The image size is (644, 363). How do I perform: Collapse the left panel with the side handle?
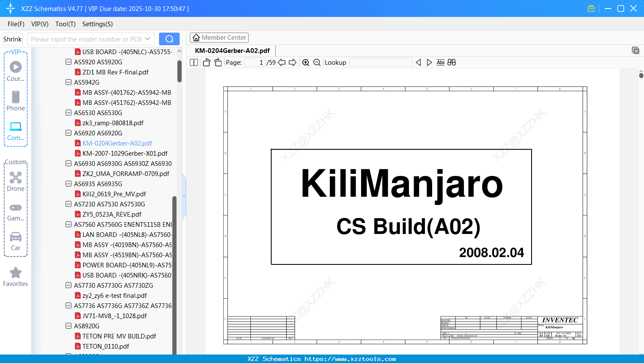184,196
